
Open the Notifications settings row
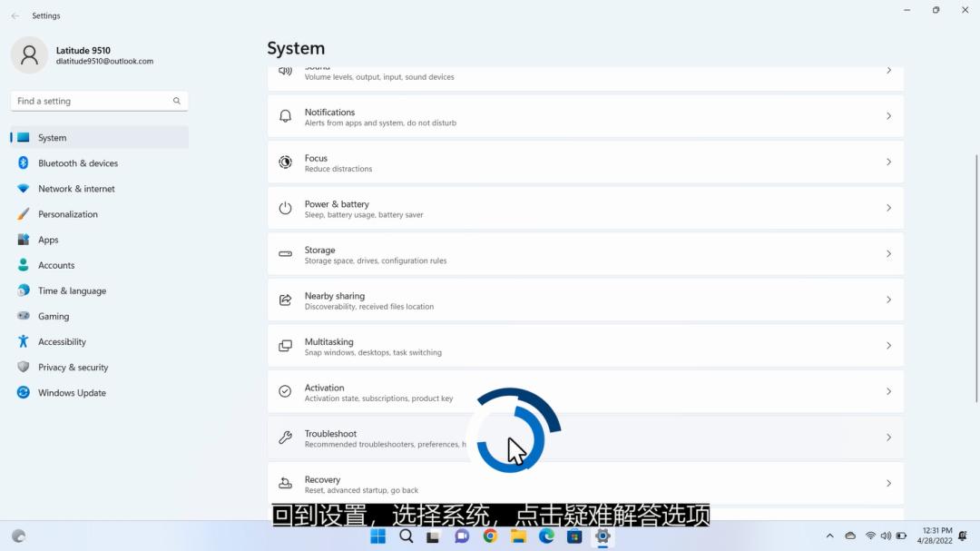[585, 116]
